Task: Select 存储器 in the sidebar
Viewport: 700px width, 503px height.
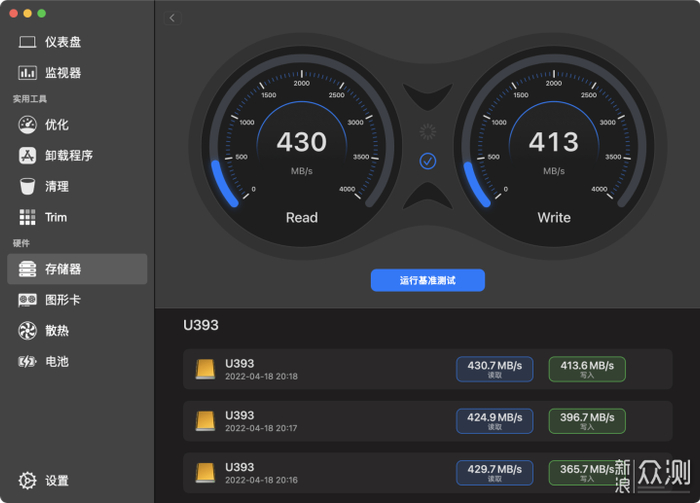Action: (77, 269)
